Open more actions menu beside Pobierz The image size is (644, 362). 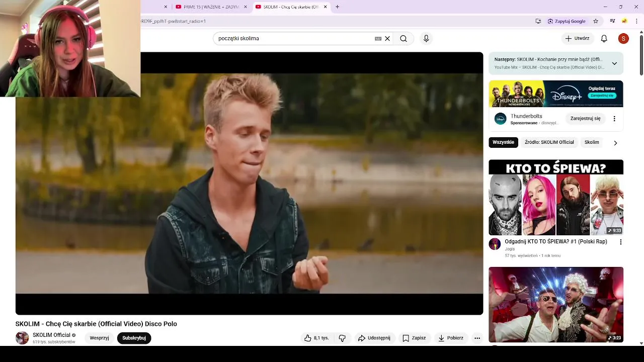point(477,338)
